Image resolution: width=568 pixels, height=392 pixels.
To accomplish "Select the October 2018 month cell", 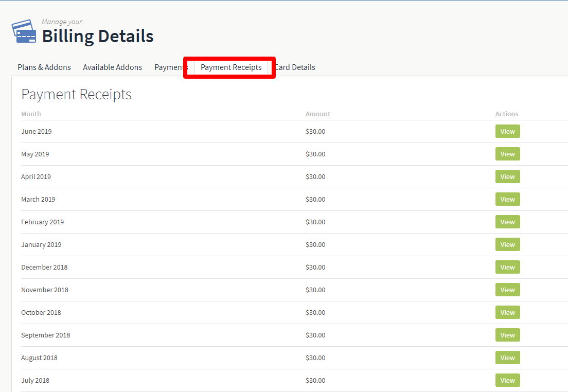I will (41, 313).
